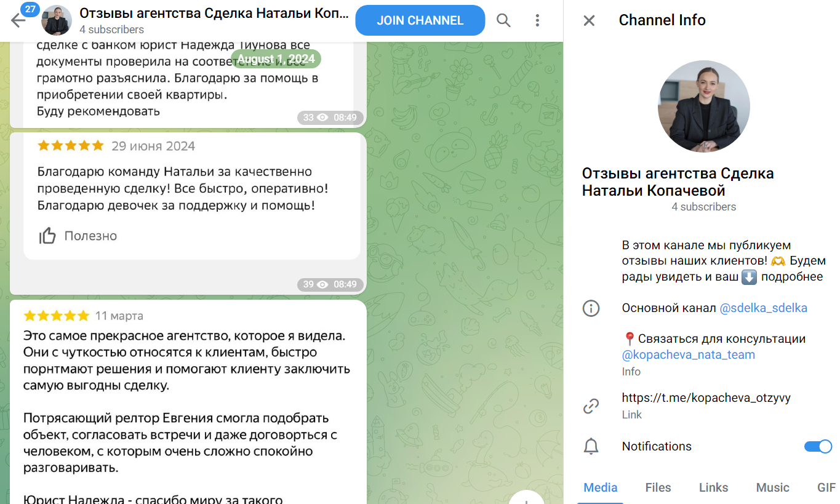Click the link chain icon
Image resolution: width=840 pixels, height=504 pixels.
pyautogui.click(x=591, y=406)
